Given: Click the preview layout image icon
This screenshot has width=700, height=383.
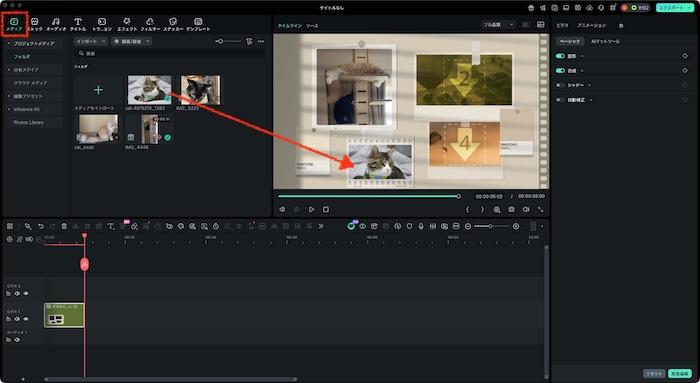Looking at the screenshot, I should pos(541,25).
